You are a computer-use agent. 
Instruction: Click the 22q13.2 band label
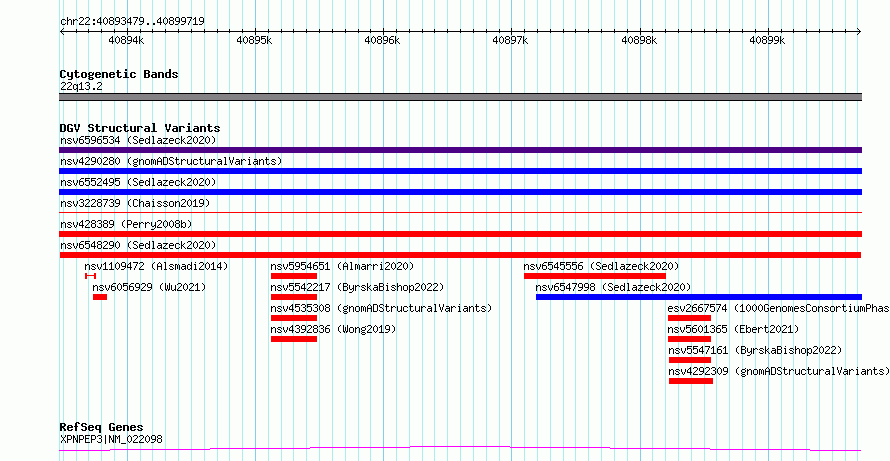[x=81, y=87]
